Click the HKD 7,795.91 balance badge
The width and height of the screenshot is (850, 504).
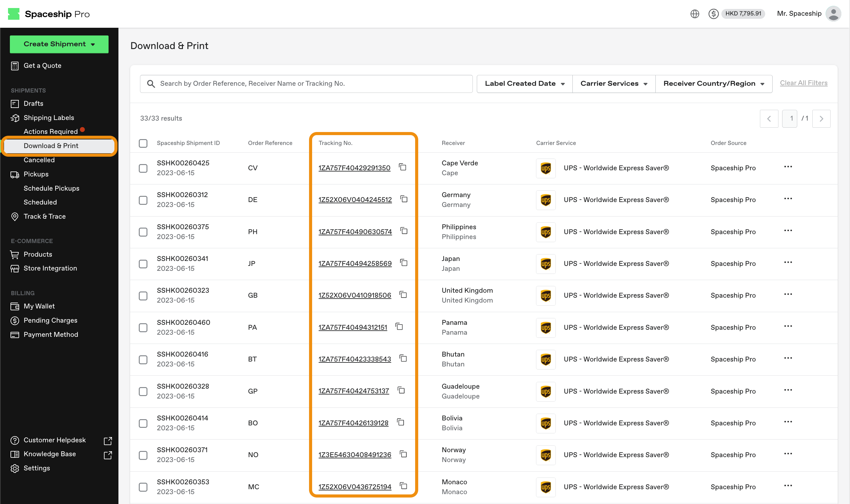coord(743,14)
